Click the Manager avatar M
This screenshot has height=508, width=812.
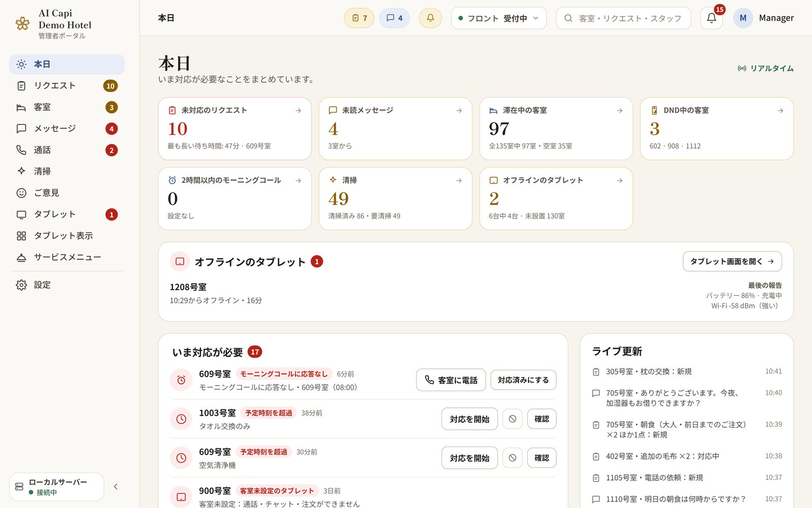coord(743,18)
